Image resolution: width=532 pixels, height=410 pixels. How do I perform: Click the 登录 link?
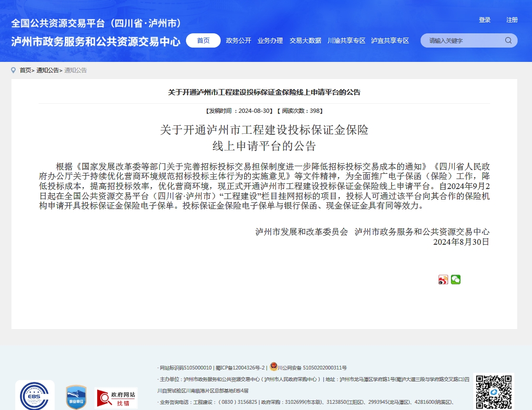click(x=484, y=20)
